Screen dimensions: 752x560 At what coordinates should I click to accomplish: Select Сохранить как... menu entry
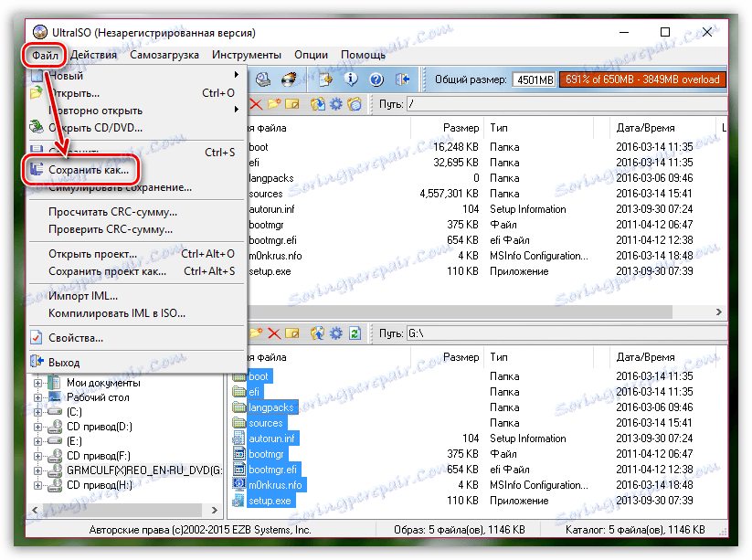point(136,170)
